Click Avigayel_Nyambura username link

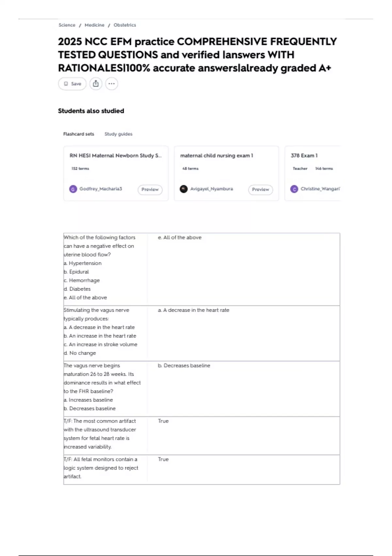212,189
